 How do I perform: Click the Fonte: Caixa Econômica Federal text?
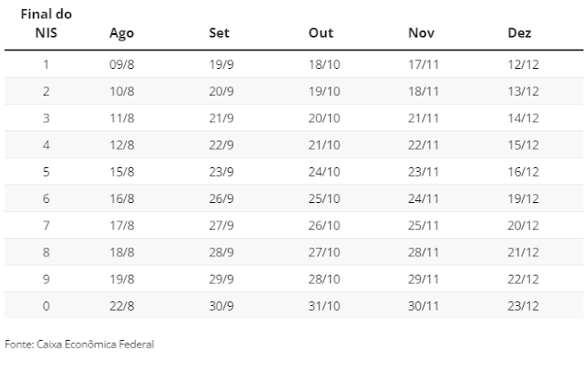click(79, 345)
